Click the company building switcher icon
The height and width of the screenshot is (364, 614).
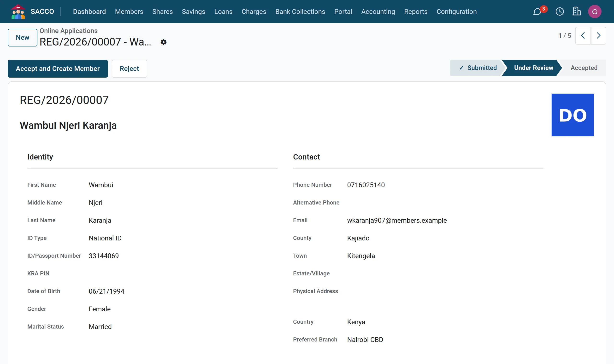[576, 11]
